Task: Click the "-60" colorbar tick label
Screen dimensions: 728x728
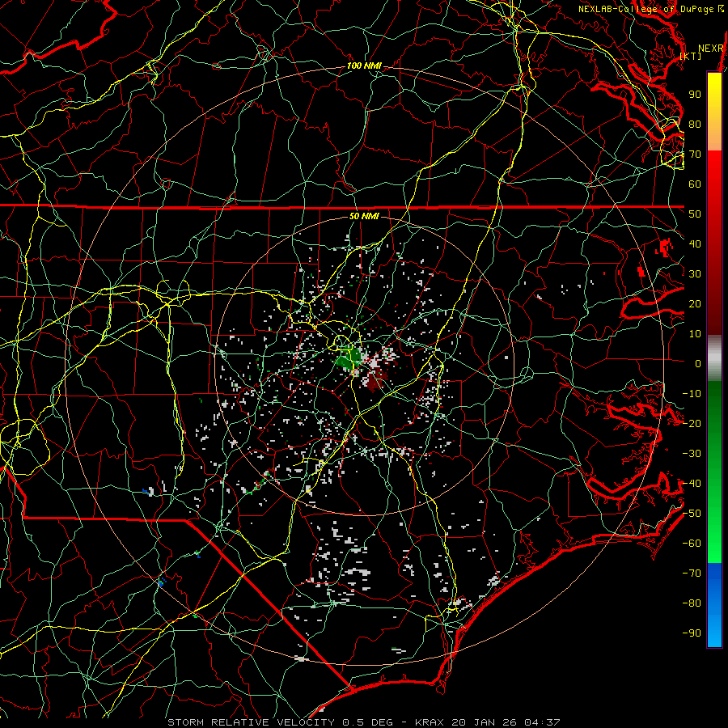Action: tap(692, 544)
